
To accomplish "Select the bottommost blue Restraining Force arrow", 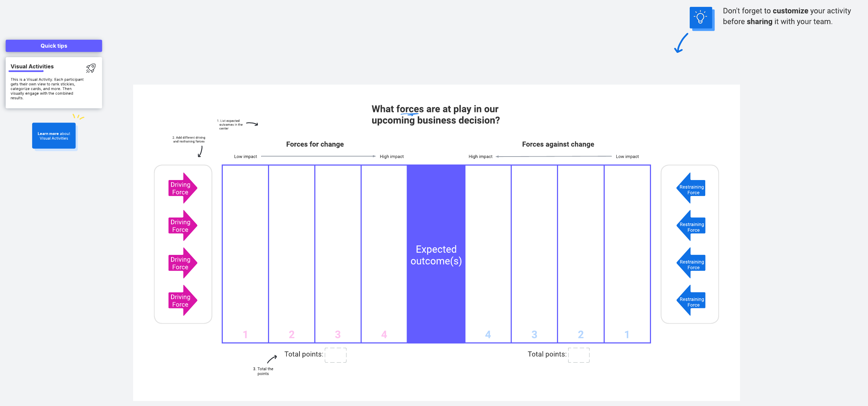I will [x=691, y=301].
